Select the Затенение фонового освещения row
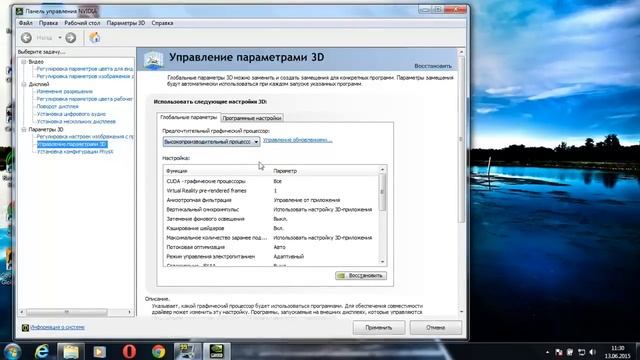The width and height of the screenshot is (640, 360). tap(271, 219)
